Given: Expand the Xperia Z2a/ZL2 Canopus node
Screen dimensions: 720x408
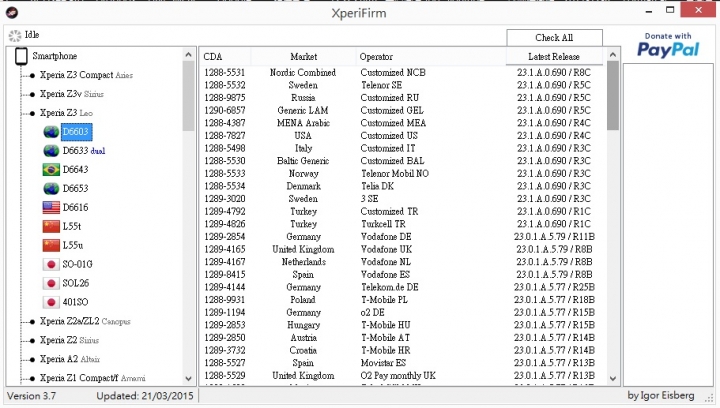Looking at the screenshot, I should [32, 322].
